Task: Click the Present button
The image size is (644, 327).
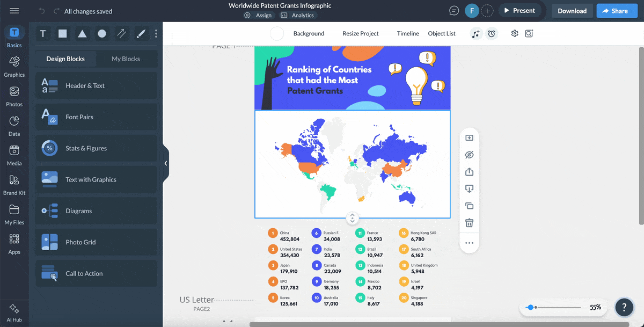Action: coord(519,10)
